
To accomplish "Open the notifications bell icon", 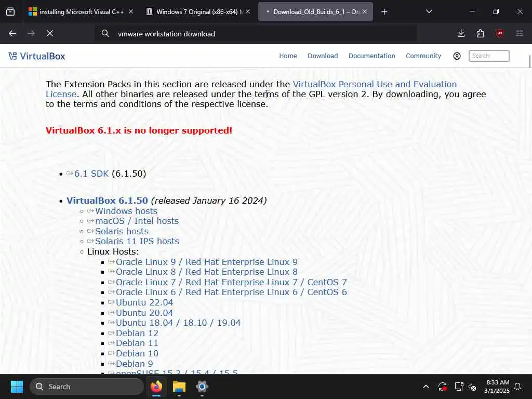I will coord(518,387).
